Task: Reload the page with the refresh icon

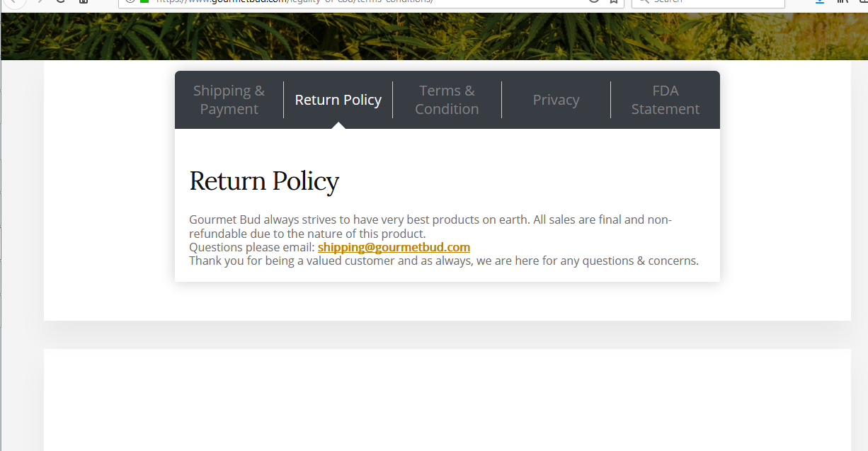Action: (x=61, y=1)
